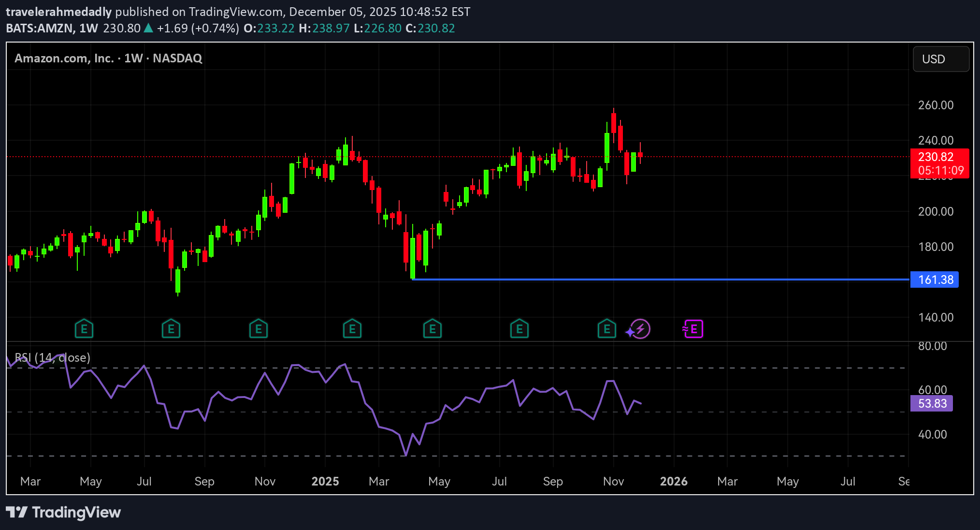
Task: Click the TradingView logo at bottom
Action: (x=63, y=512)
